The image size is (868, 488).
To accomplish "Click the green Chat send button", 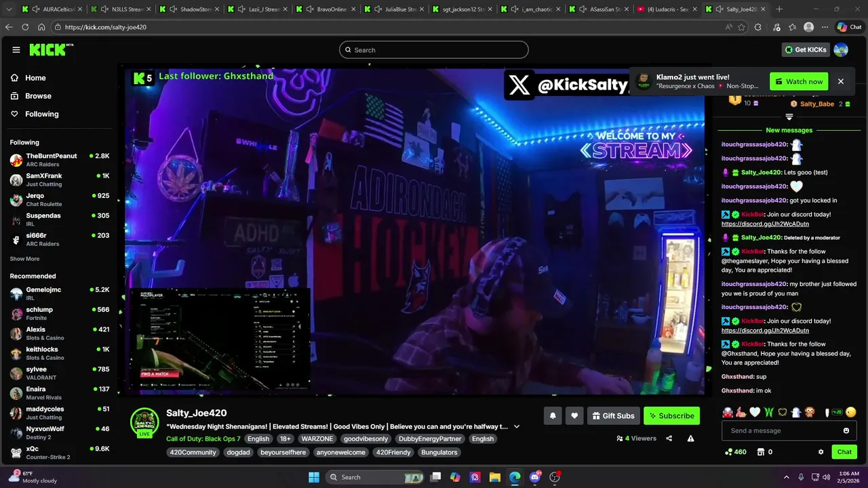I will 844,452.
